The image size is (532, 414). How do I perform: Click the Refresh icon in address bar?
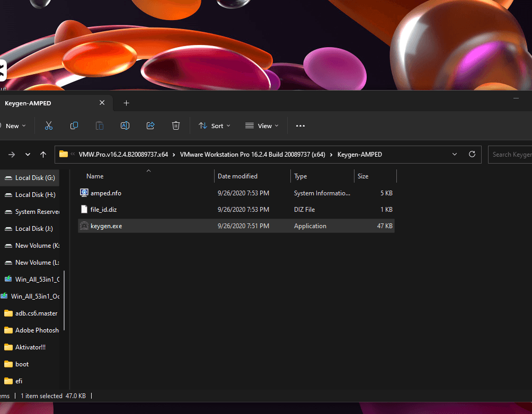[x=472, y=154]
